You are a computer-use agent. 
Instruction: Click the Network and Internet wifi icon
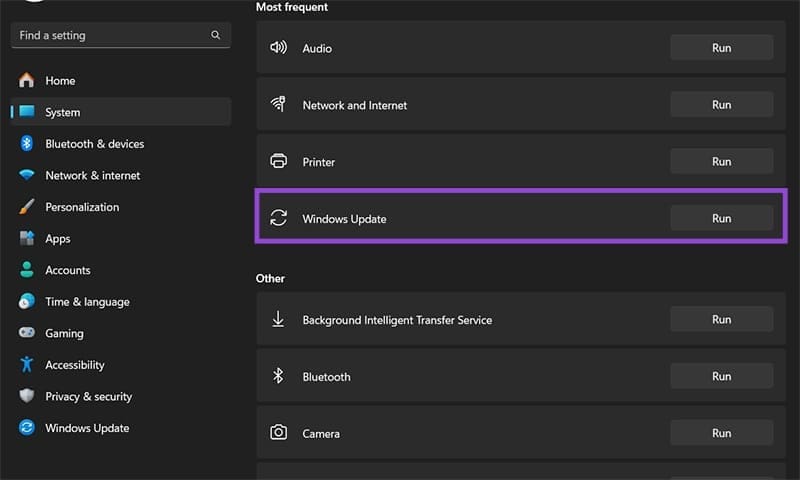tap(279, 105)
